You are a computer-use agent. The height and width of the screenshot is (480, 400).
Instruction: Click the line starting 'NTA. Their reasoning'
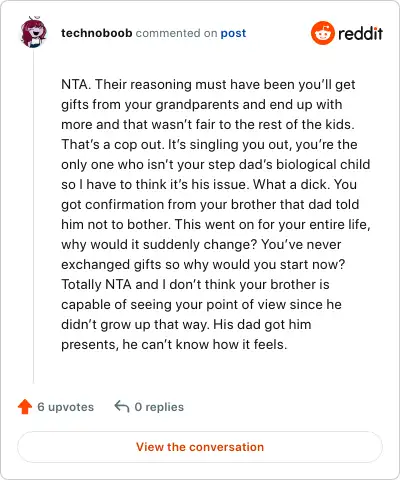tap(208, 85)
